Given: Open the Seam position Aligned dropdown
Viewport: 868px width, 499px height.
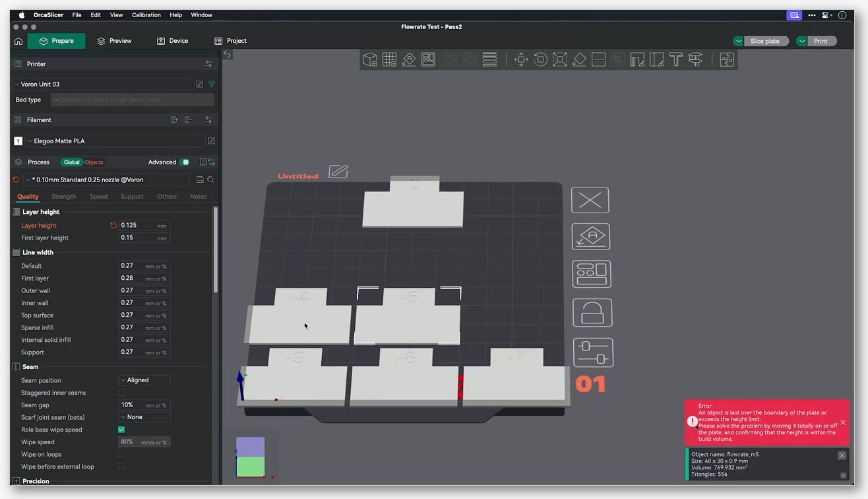Looking at the screenshot, I should (144, 380).
